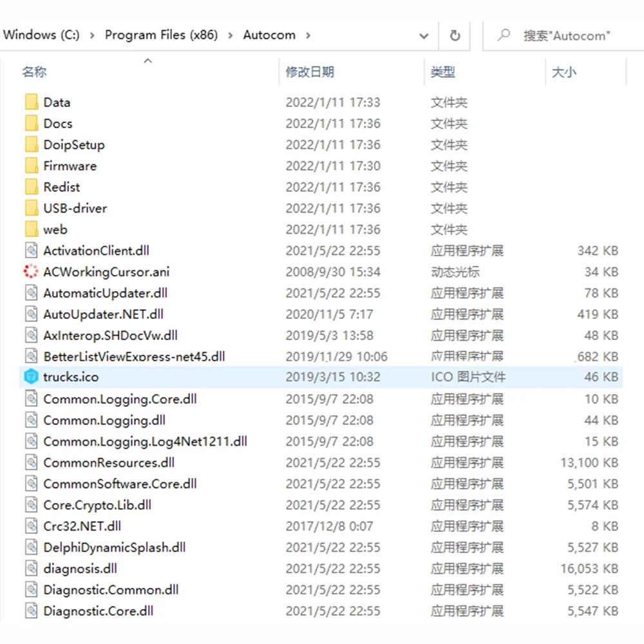Click the Common.Logging.dll file icon
The width and height of the screenshot is (644, 644).
pyautogui.click(x=31, y=420)
